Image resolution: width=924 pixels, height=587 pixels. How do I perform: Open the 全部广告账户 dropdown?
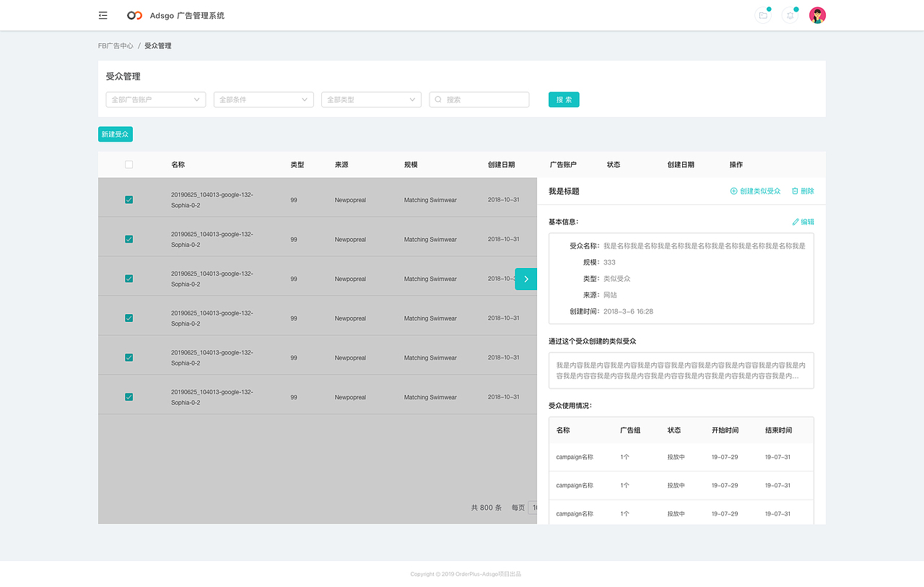click(x=156, y=100)
